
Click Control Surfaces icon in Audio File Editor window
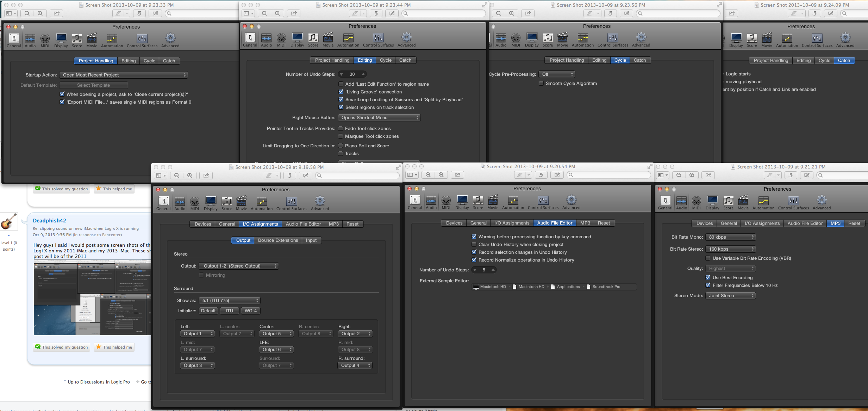pos(543,200)
